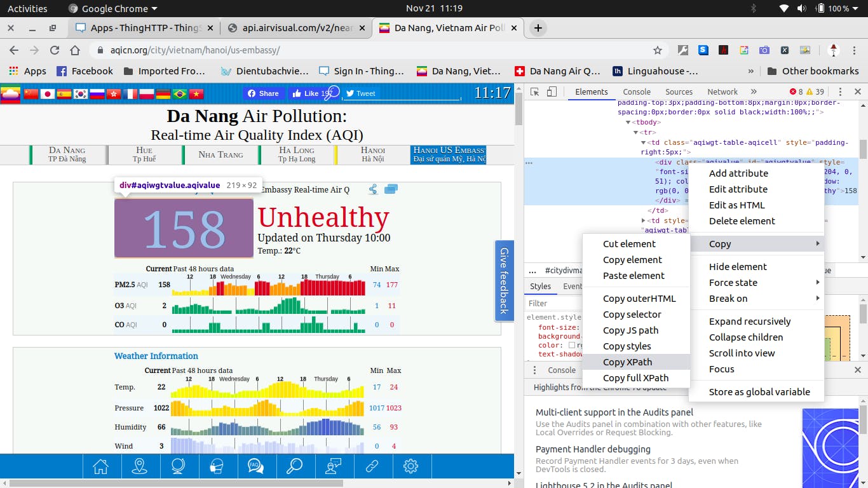This screenshot has height=488, width=868.
Task: Open the new tab plus button
Action: point(538,28)
